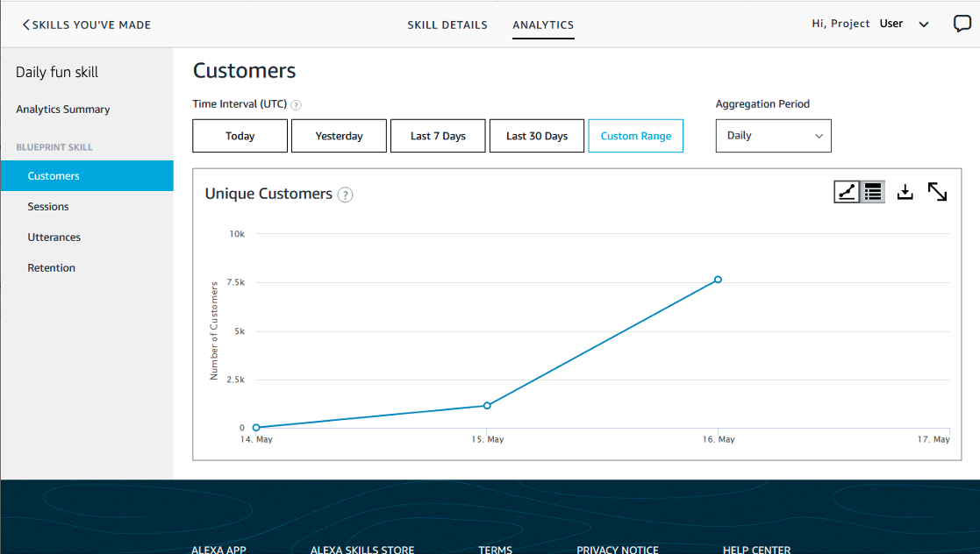The width and height of the screenshot is (980, 554).
Task: Select the Yesterday time interval
Action: click(x=339, y=135)
